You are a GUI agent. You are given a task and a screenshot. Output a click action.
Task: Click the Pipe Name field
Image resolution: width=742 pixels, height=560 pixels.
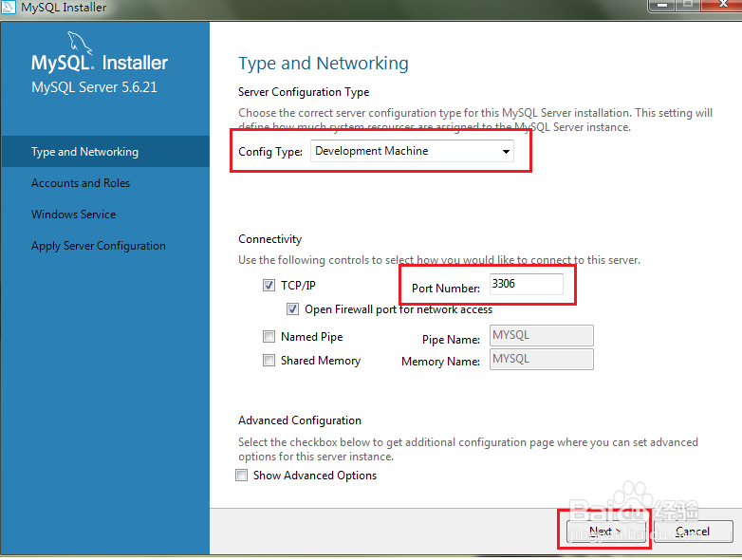point(542,335)
